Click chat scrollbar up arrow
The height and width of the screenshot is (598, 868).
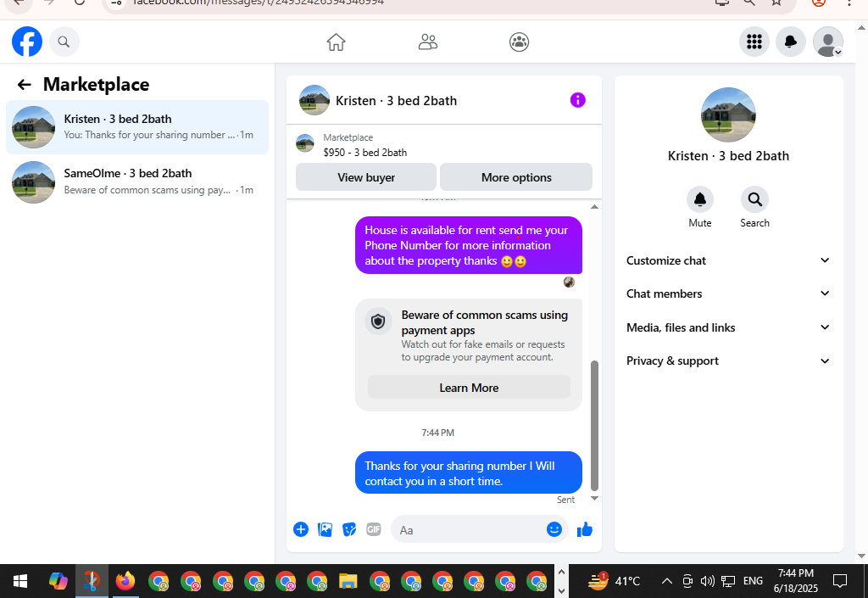tap(594, 206)
